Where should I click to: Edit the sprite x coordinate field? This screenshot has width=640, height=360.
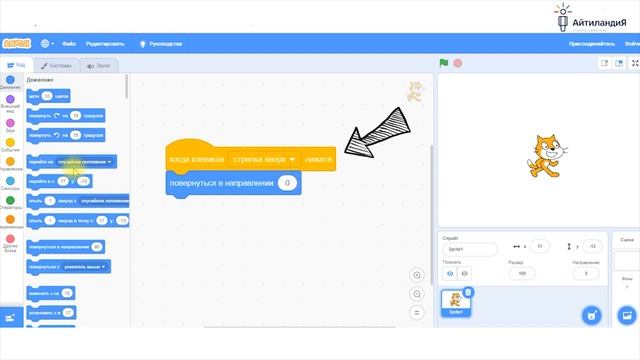coord(540,247)
